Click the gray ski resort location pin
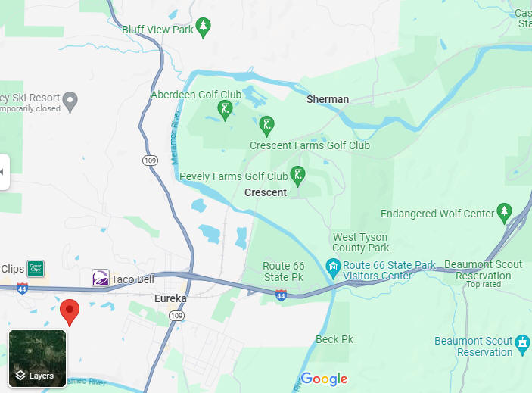Screen dimensions: 532x393 click(x=70, y=101)
